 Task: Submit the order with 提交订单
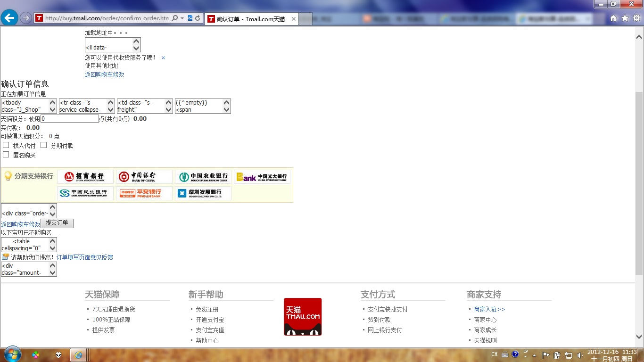[x=57, y=223]
